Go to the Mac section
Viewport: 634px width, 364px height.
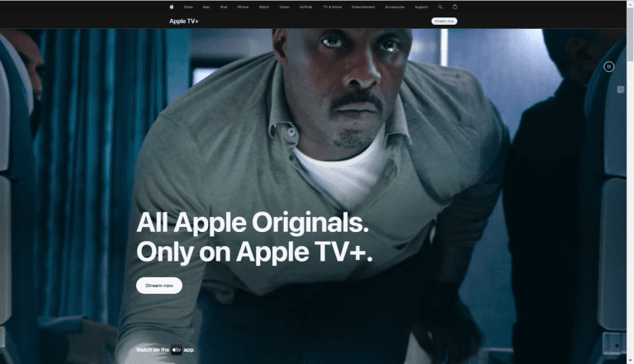(x=206, y=7)
